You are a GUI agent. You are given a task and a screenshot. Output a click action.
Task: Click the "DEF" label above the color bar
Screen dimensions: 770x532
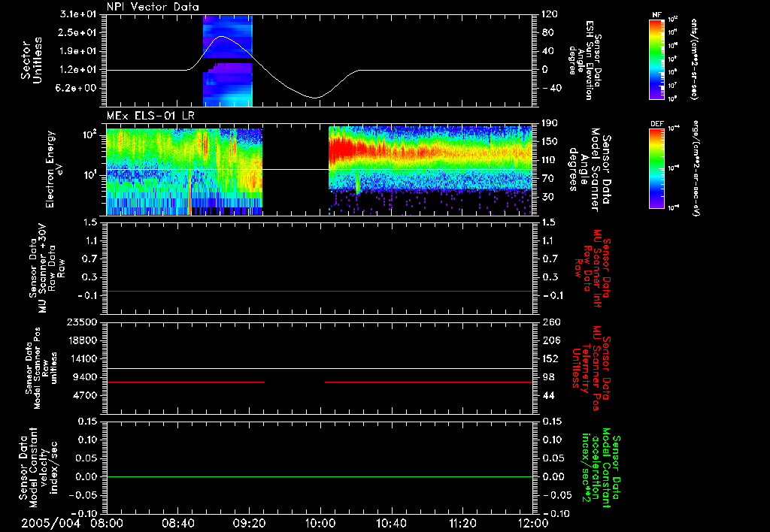[x=657, y=124]
